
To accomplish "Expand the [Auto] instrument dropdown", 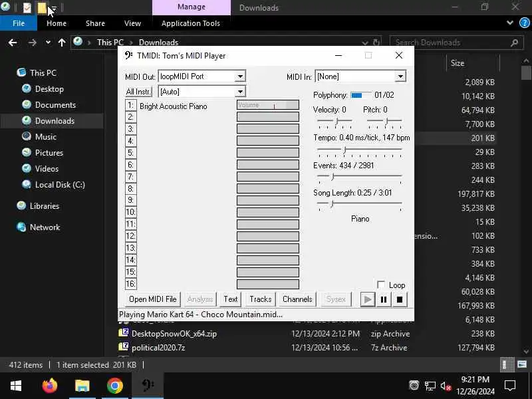I will [x=240, y=92].
